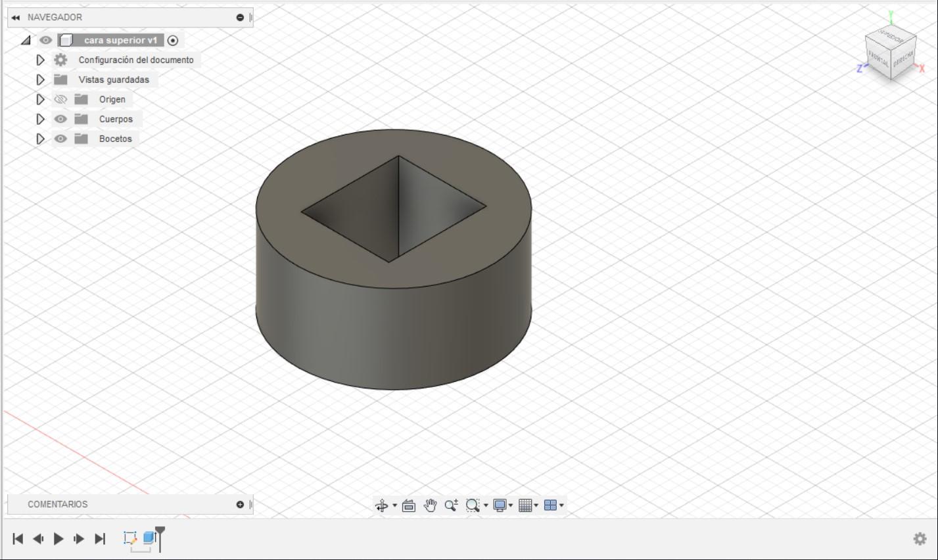Open the Orbit tool dropdown arrow

point(394,505)
